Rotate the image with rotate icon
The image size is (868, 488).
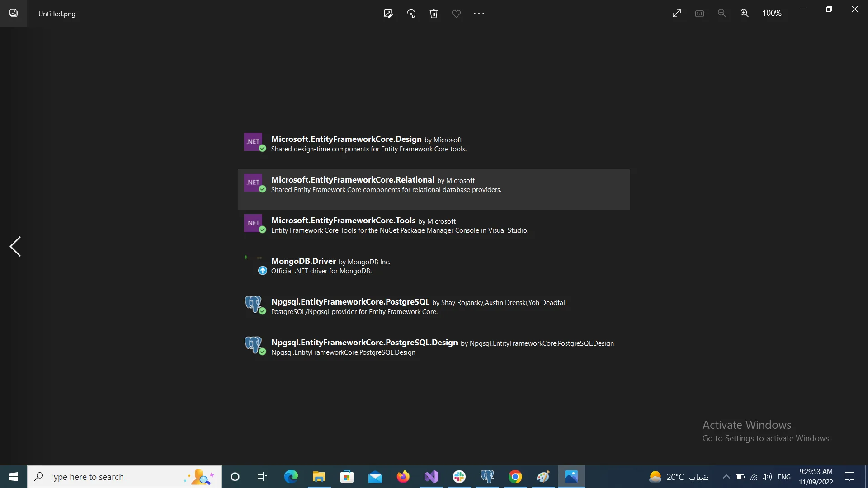[411, 14]
